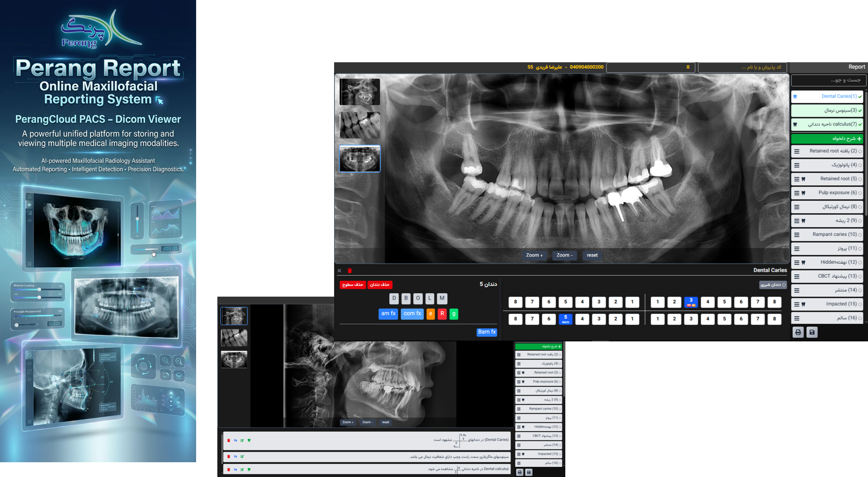Edit the Dental Caries report line, cephalometric window

[242, 441]
